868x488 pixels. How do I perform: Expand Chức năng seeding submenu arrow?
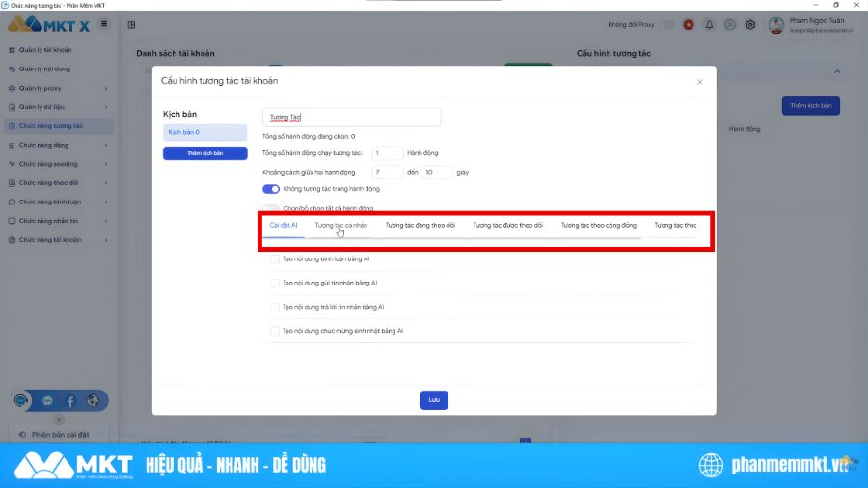[x=106, y=164]
